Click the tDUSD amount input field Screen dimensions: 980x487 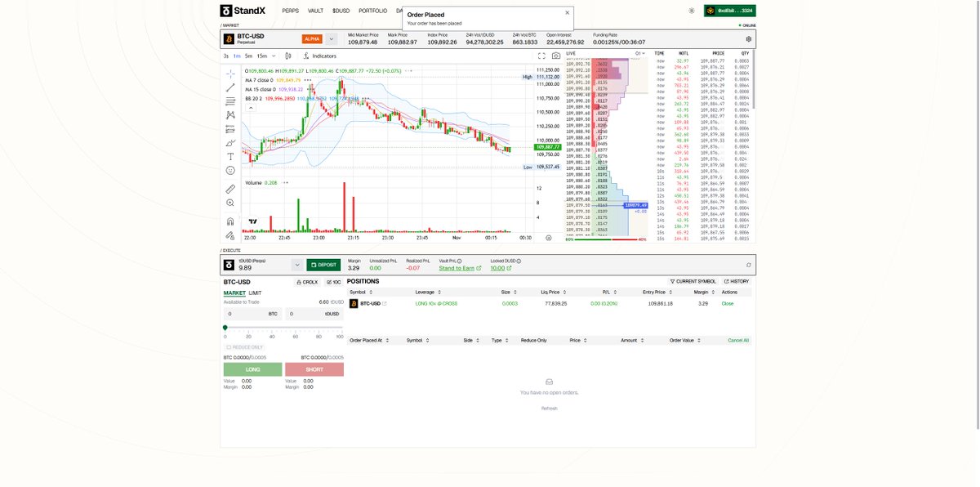tap(314, 313)
